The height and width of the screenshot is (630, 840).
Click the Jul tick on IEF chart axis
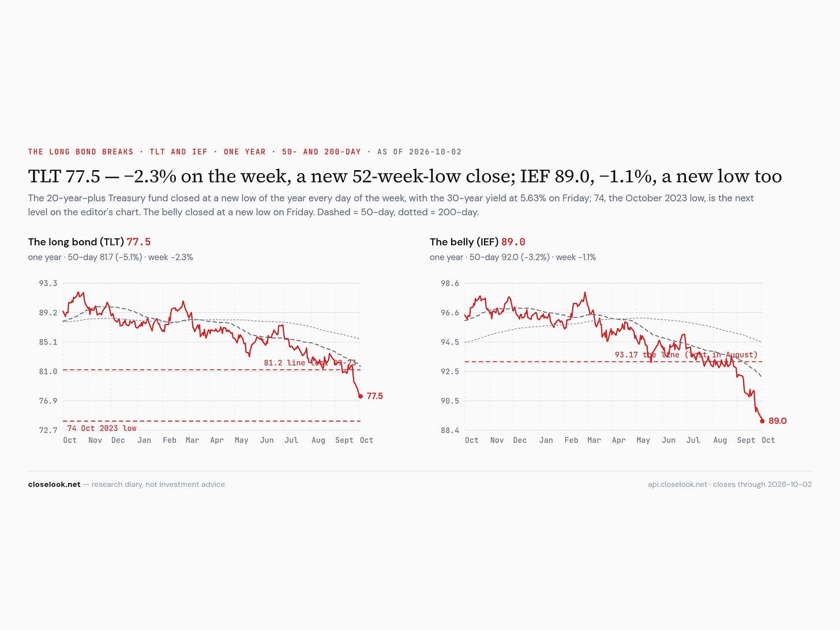[693, 440]
